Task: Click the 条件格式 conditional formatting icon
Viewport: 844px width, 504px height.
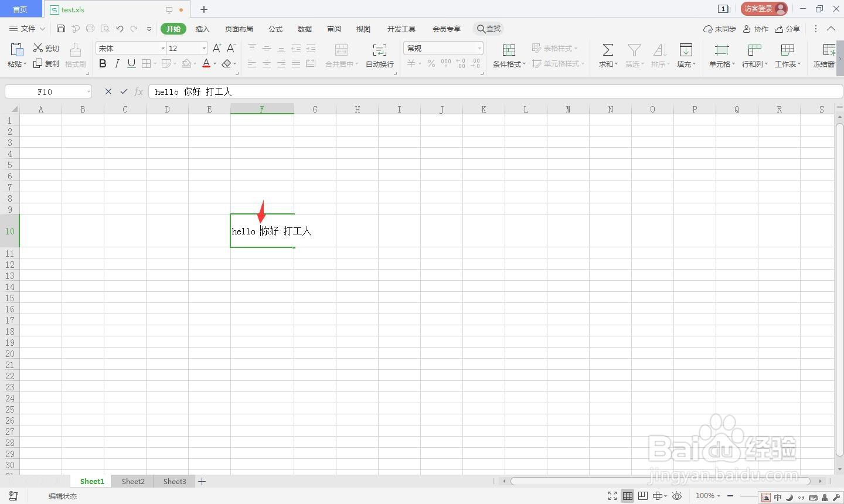Action: click(x=509, y=50)
